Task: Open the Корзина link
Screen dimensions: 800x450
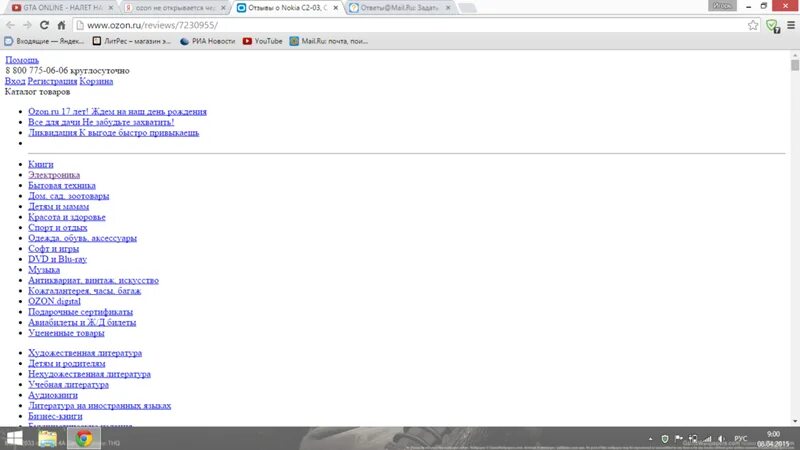Action: click(x=96, y=81)
